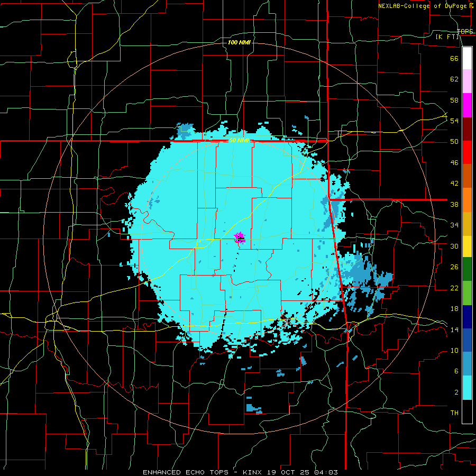Click the legend value 34
This screenshot has height=476, width=476.
[454, 225]
